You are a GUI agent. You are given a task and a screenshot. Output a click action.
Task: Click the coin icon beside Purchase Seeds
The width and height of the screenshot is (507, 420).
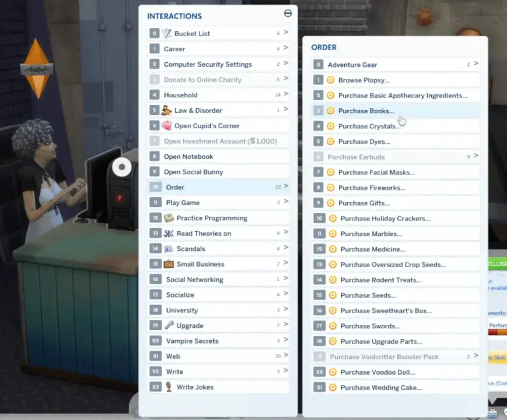pyautogui.click(x=333, y=295)
